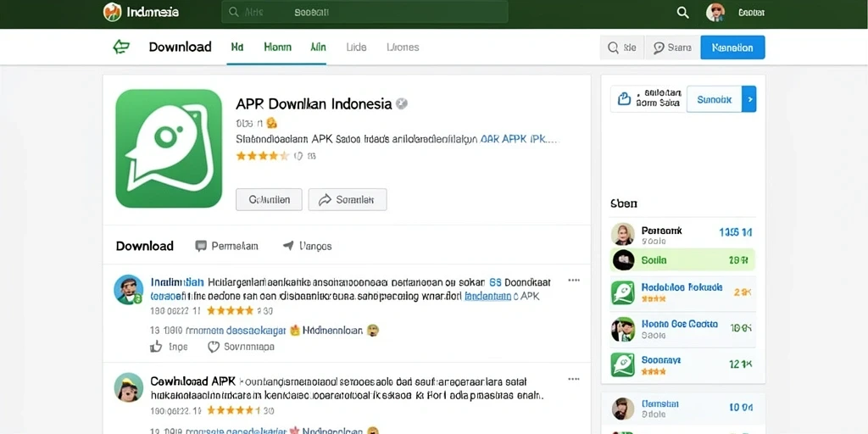Click the verified badge next to app title

click(x=402, y=103)
